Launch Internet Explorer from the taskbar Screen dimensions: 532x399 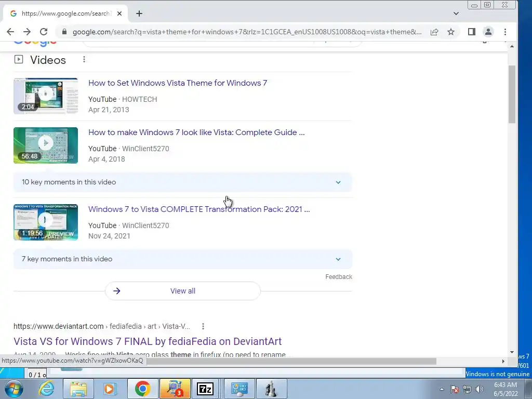(46, 389)
